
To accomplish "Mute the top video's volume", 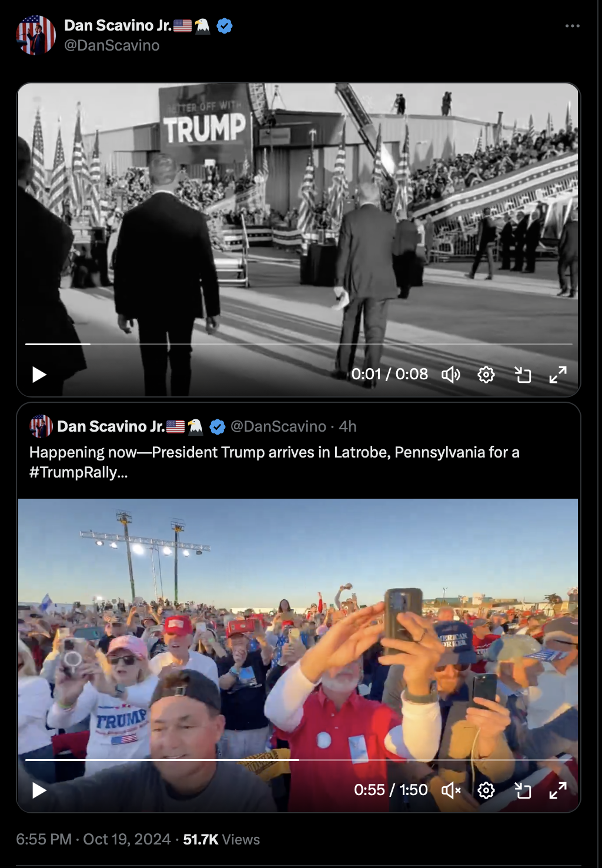I will click(451, 375).
